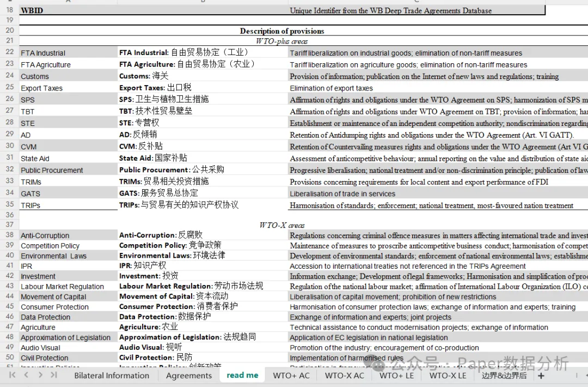Switch to WTO-X LE sheet tab

click(x=448, y=376)
